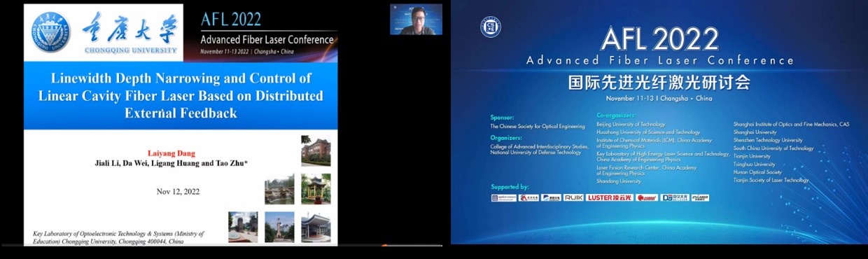The image size is (868, 259).
Task: Click the first sponsor logo under Supported by
Action: (503, 197)
